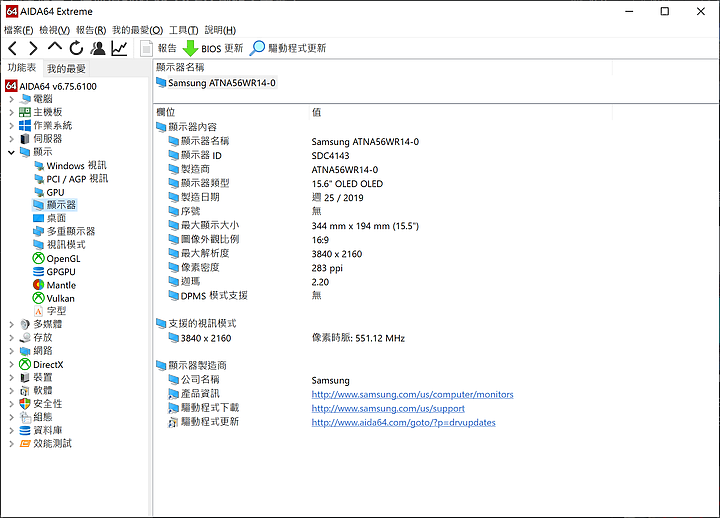
Task: Click the DirectX Xbox icon
Action: pyautogui.click(x=25, y=365)
